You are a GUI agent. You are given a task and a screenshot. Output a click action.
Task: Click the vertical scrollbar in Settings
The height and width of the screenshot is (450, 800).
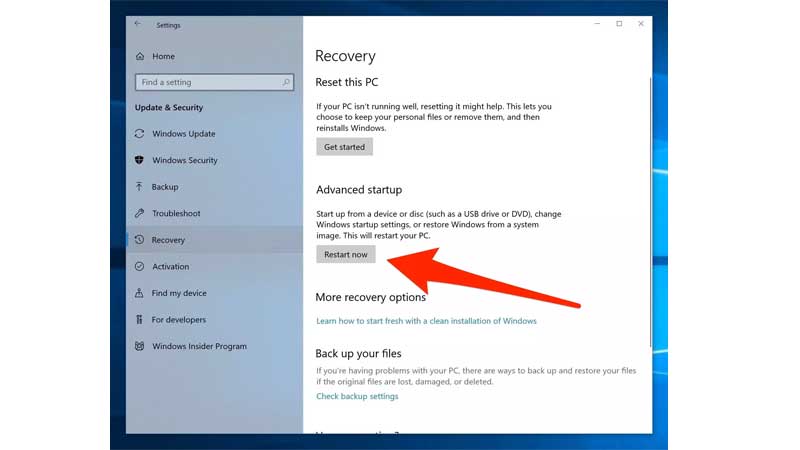click(x=650, y=212)
